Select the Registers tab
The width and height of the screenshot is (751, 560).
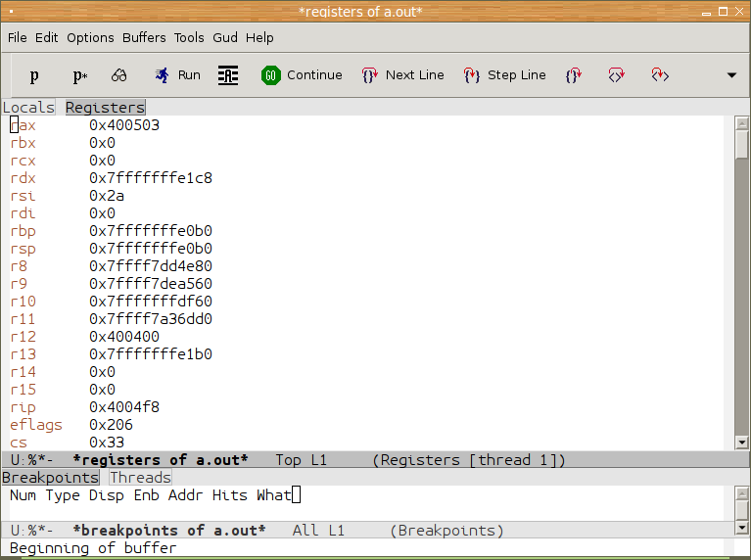click(106, 108)
